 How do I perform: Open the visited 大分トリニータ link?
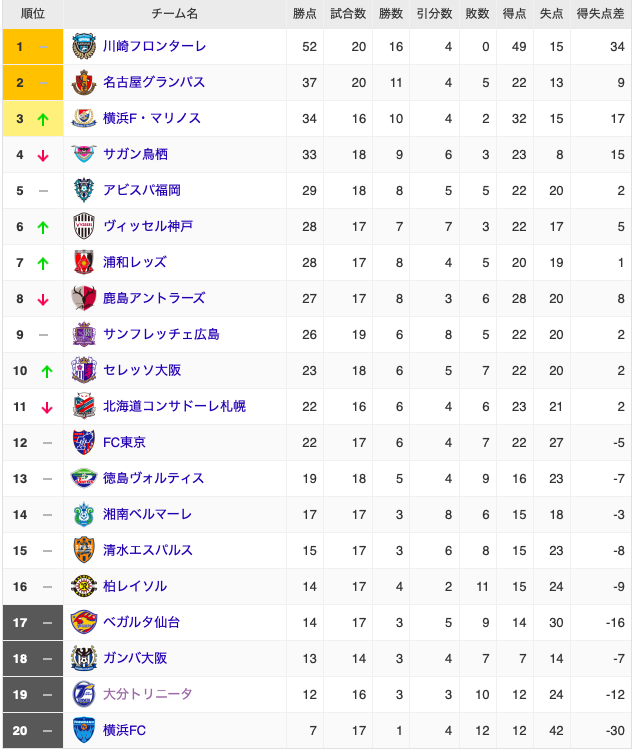tap(148, 694)
